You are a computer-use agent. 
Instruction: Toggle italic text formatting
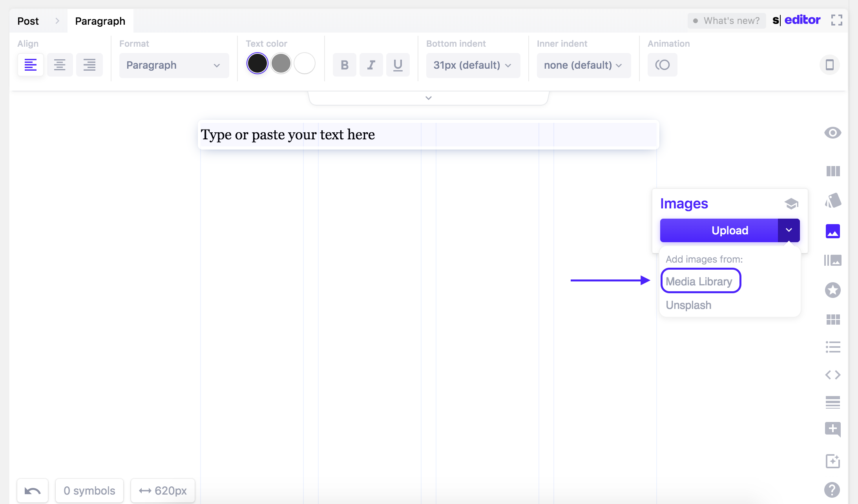(x=371, y=65)
